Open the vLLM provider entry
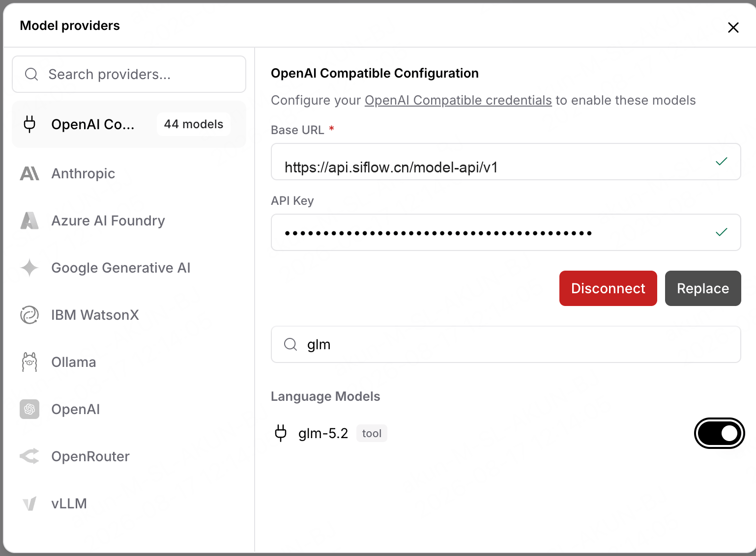756x556 pixels. [x=129, y=503]
